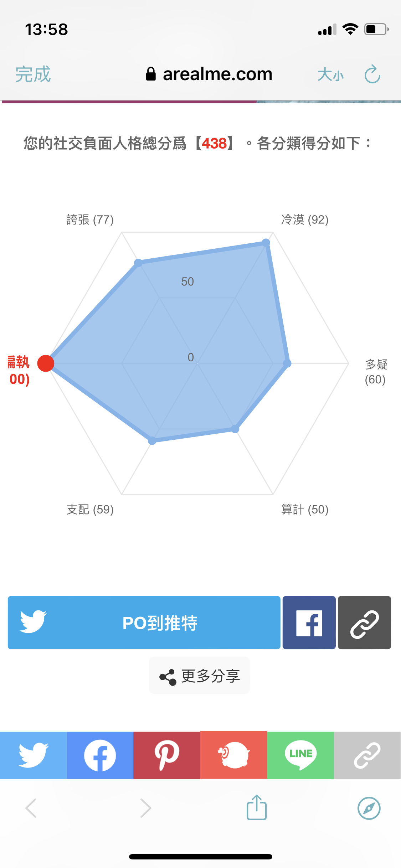Share result on Facebook square button
Viewport: 401px width, 868px height.
click(x=309, y=622)
